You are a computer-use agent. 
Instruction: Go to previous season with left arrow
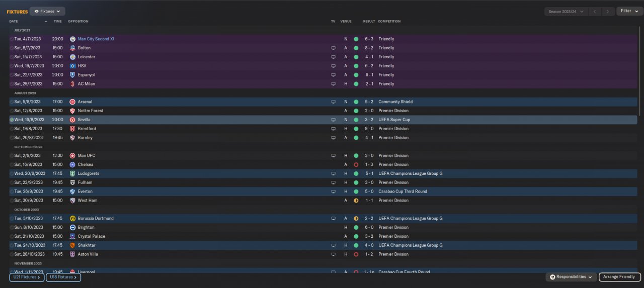click(596, 11)
